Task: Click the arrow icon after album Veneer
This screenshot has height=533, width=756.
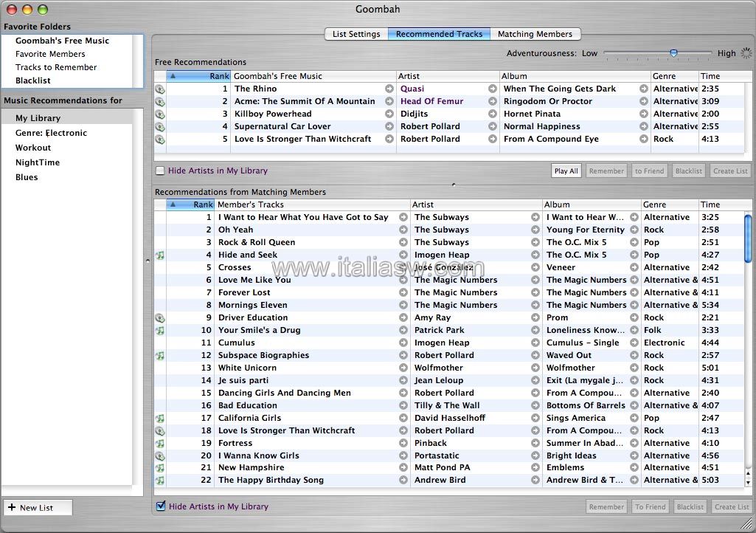Action: click(634, 267)
